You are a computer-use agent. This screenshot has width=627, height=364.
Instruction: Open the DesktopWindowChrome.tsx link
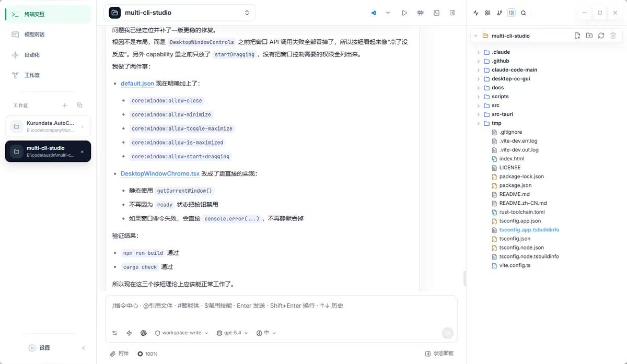[x=160, y=173]
